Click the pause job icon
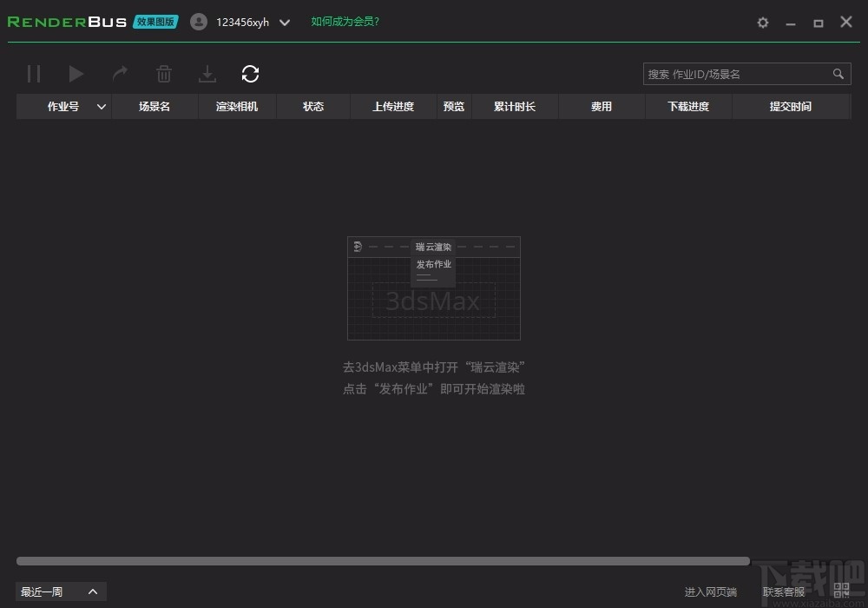This screenshot has width=868, height=608. (34, 74)
